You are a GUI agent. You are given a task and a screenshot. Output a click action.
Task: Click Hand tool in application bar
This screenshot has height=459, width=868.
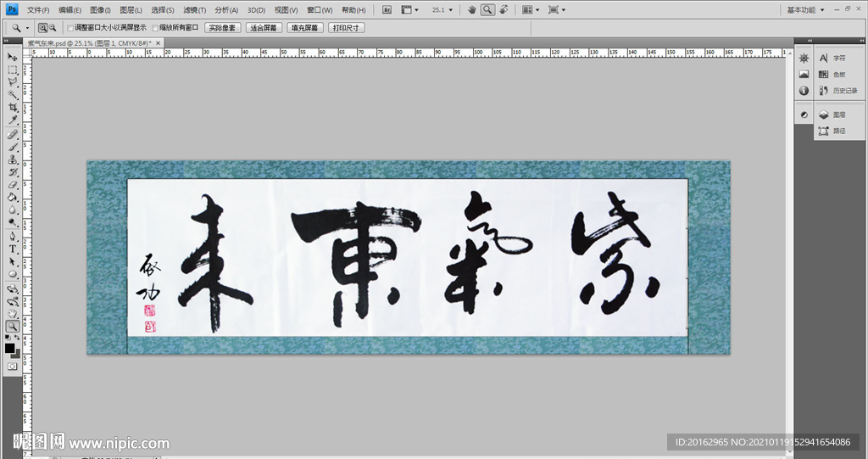(x=471, y=10)
